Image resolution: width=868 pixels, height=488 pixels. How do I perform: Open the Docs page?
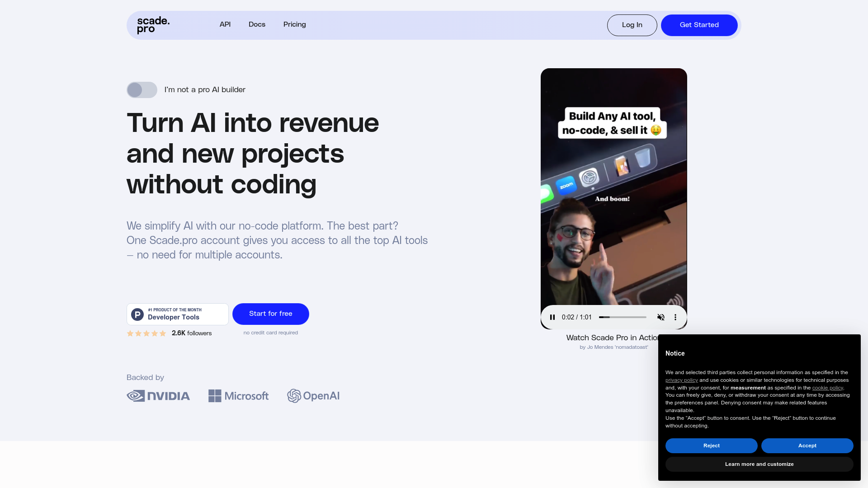point(257,24)
